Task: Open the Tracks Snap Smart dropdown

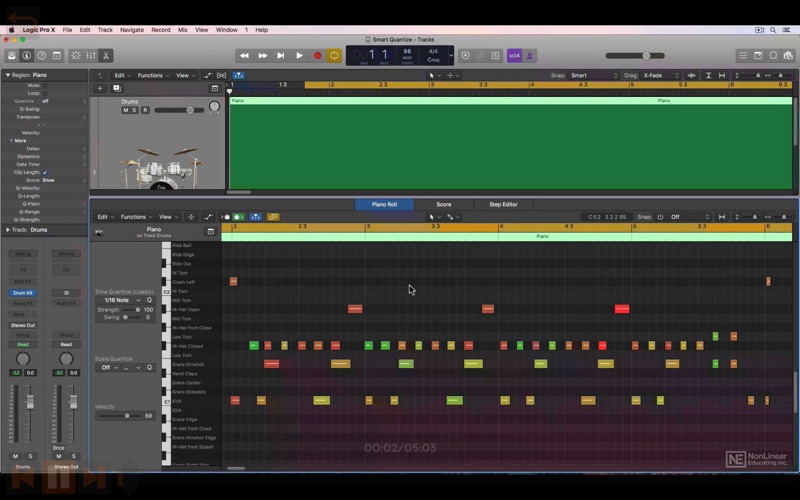Action: 594,76
